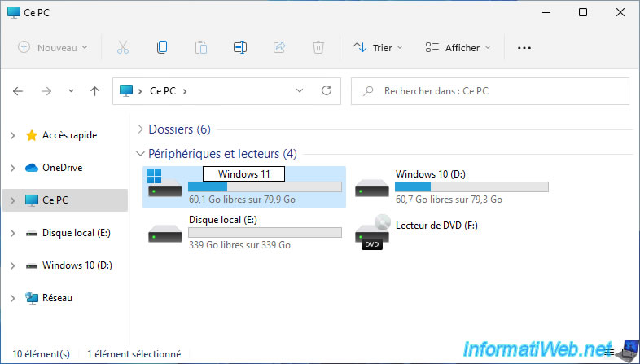Click the Copy icon in toolbar

tap(162, 48)
